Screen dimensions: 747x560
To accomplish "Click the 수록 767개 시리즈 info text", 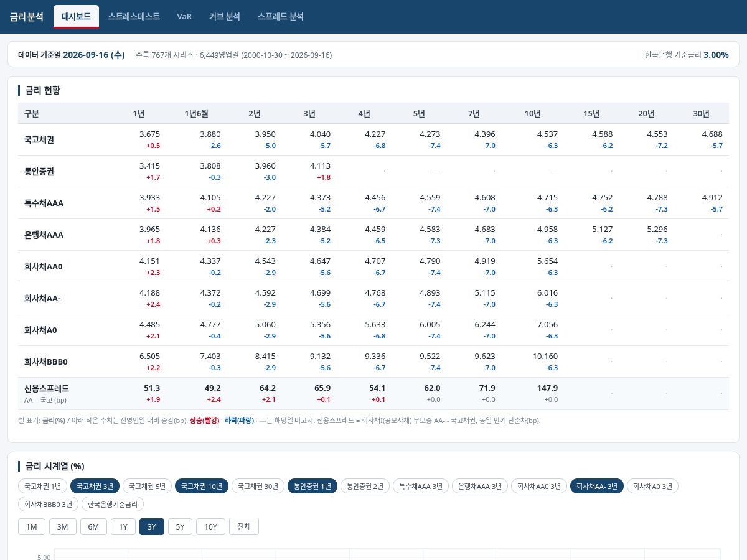I will click(233, 55).
